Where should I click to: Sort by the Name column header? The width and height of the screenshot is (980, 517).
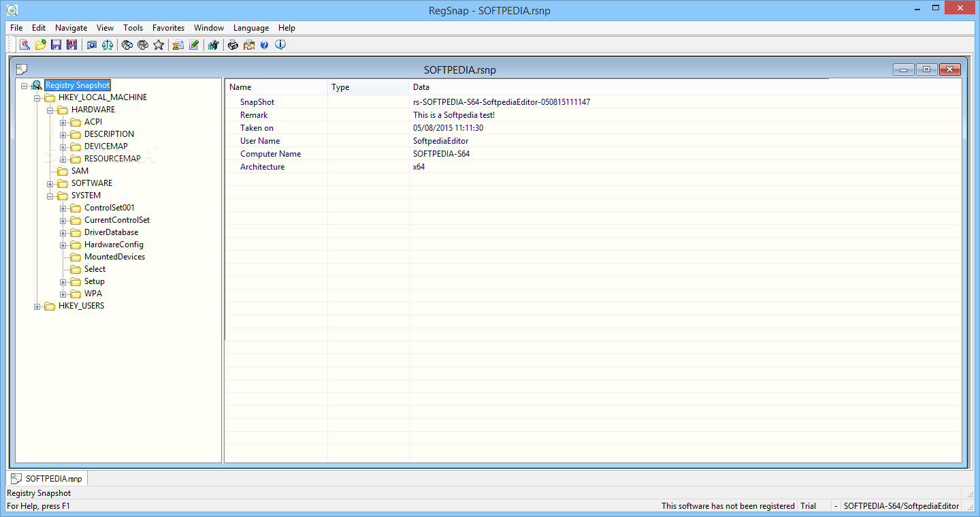(x=276, y=87)
